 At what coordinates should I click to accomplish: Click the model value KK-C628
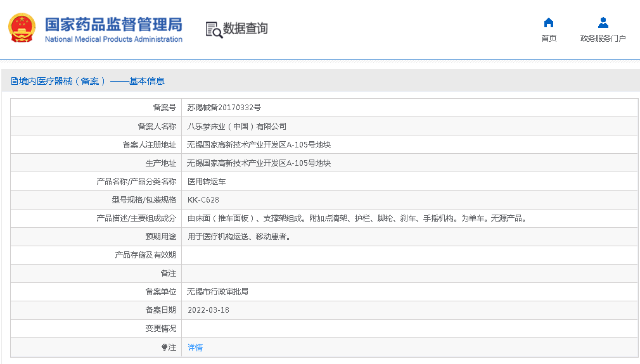point(203,200)
